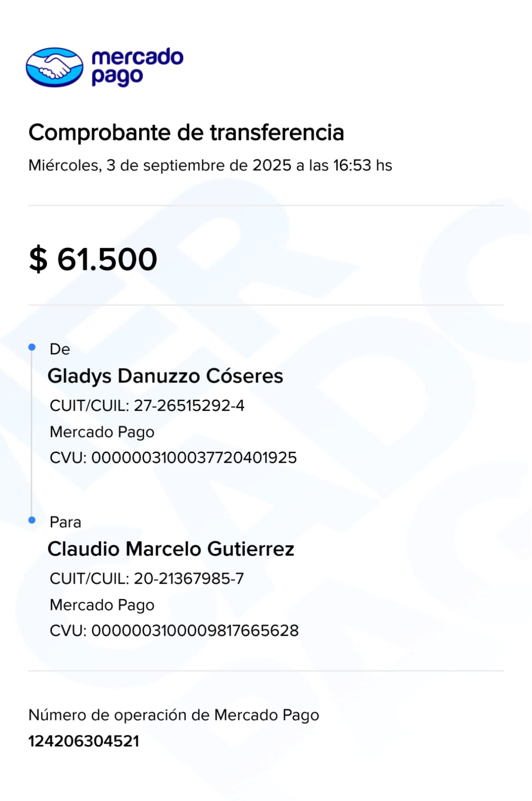Select the recipient CVU number
532x801 pixels.
(174, 630)
